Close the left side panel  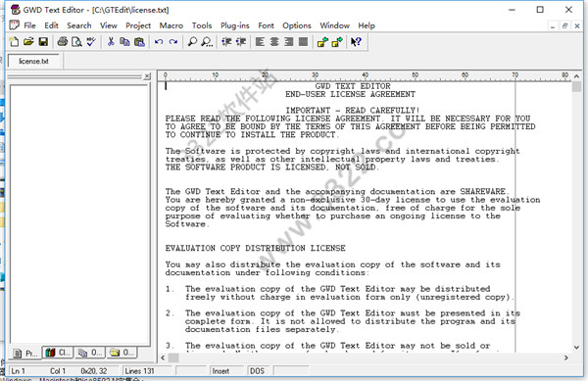coord(147,76)
